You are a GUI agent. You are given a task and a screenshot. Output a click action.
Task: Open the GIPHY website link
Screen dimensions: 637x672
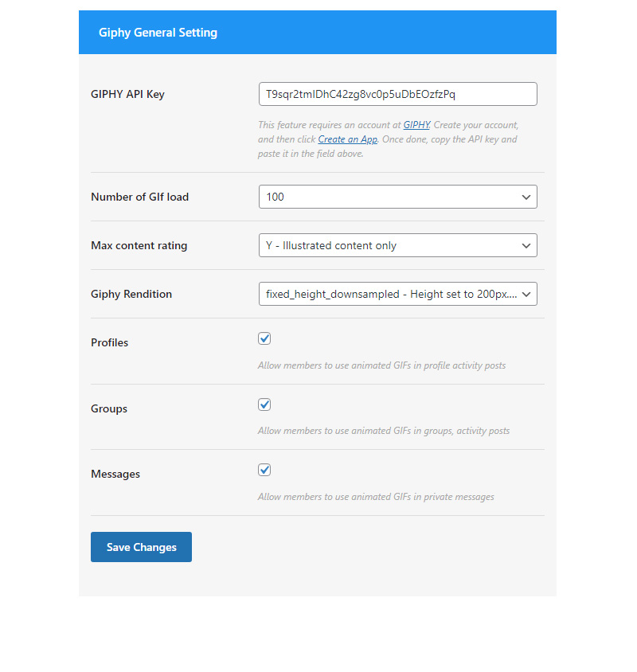(416, 125)
